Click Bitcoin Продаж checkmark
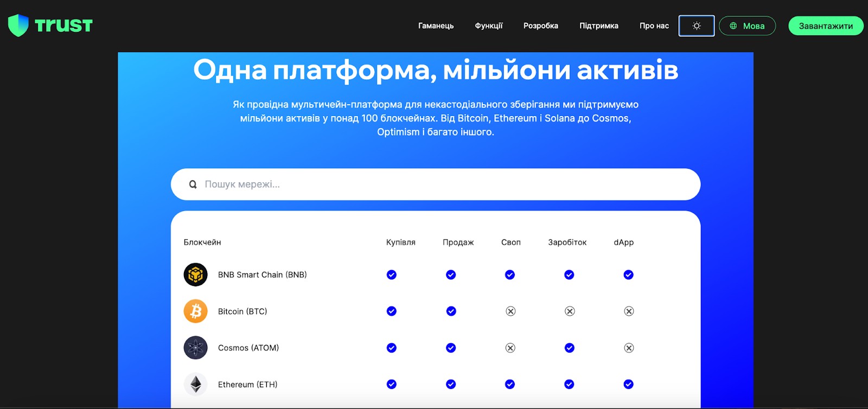The height and width of the screenshot is (409, 868). tap(451, 311)
